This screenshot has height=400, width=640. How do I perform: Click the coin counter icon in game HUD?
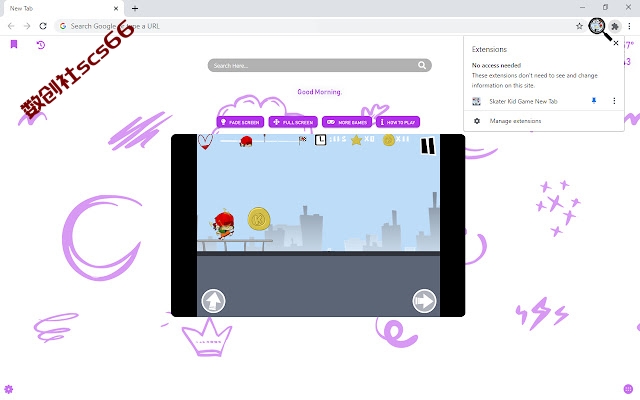pos(388,140)
